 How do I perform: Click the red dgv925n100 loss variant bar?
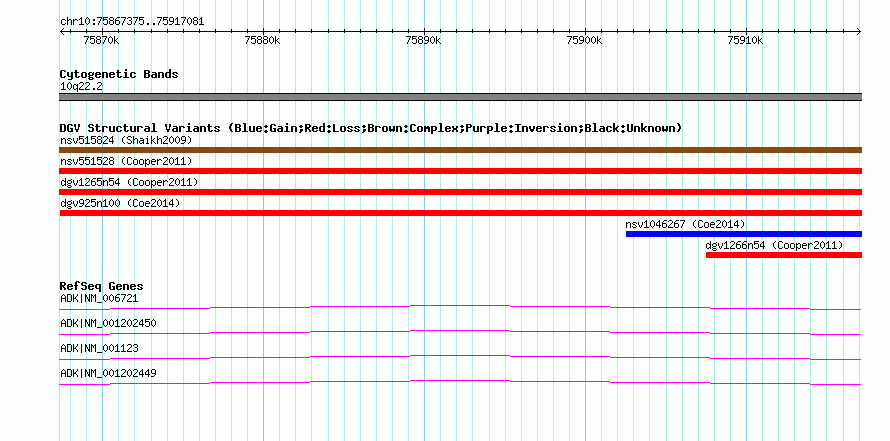click(460, 213)
